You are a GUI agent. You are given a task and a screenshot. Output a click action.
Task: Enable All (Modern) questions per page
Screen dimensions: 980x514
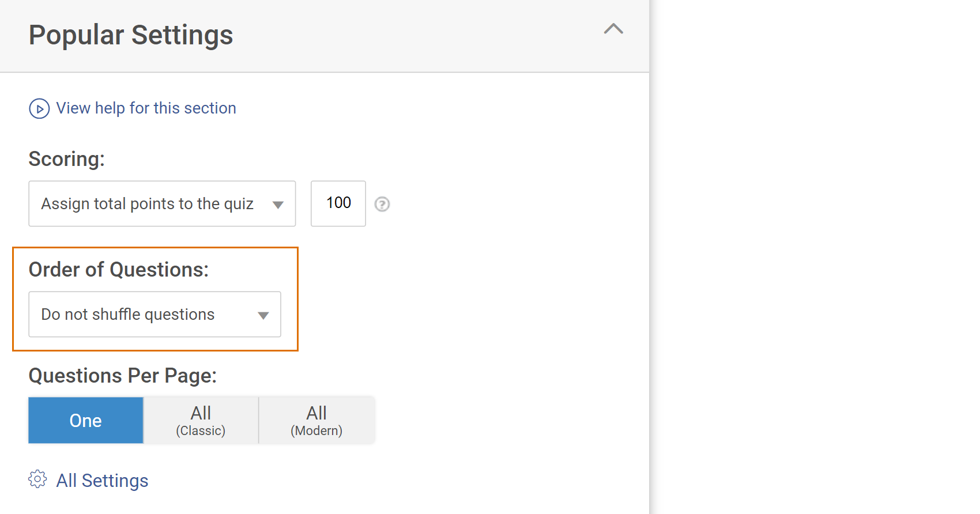[316, 420]
